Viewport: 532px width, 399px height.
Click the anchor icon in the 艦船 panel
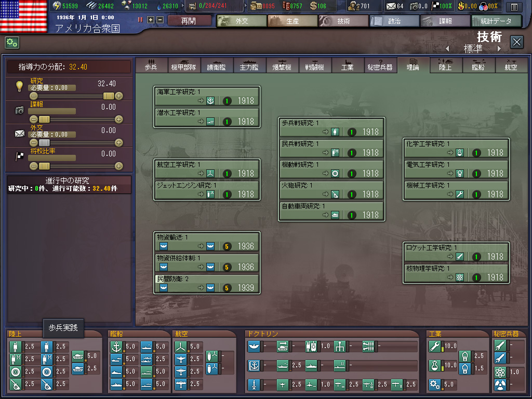116,346
